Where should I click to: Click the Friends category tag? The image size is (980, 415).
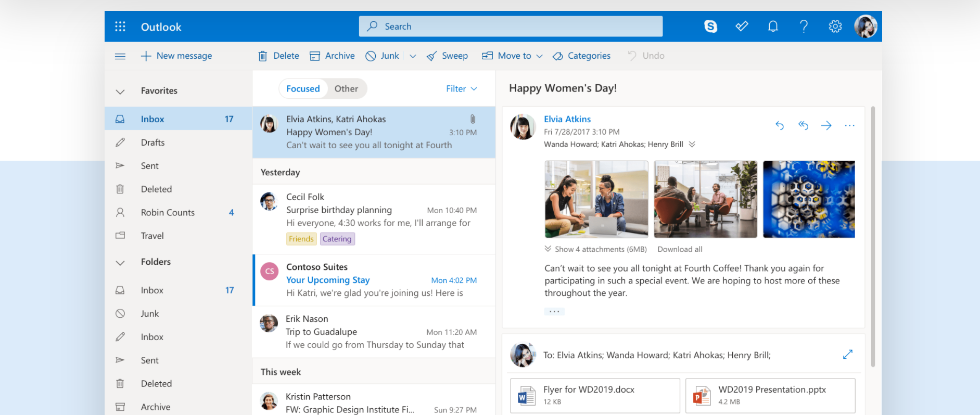tap(301, 239)
